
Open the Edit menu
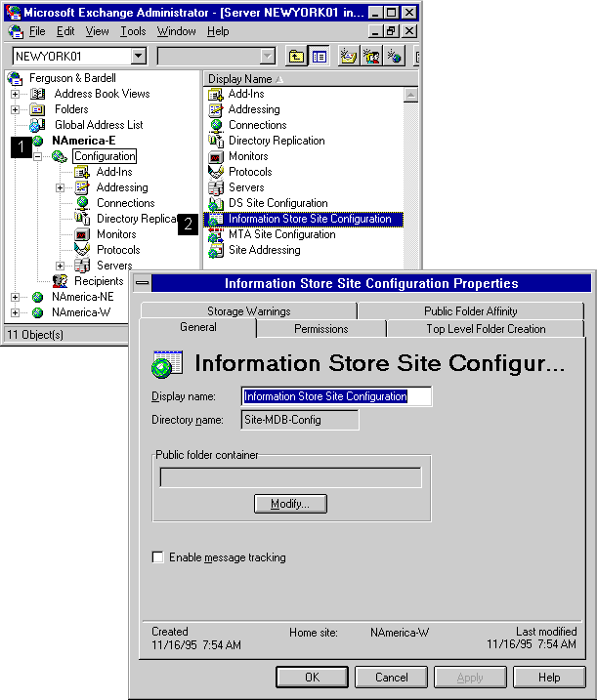pyautogui.click(x=65, y=31)
